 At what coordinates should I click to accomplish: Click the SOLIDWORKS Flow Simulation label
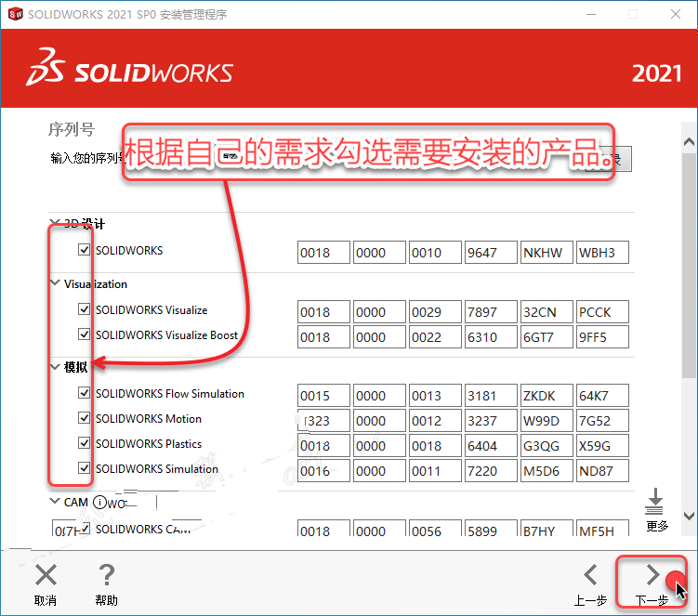coord(170,394)
